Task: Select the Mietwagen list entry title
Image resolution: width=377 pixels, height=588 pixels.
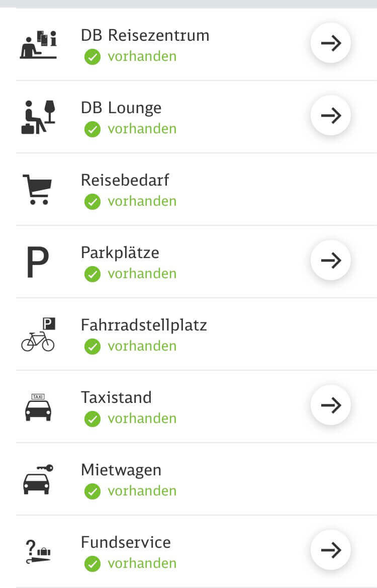Action: click(x=121, y=470)
